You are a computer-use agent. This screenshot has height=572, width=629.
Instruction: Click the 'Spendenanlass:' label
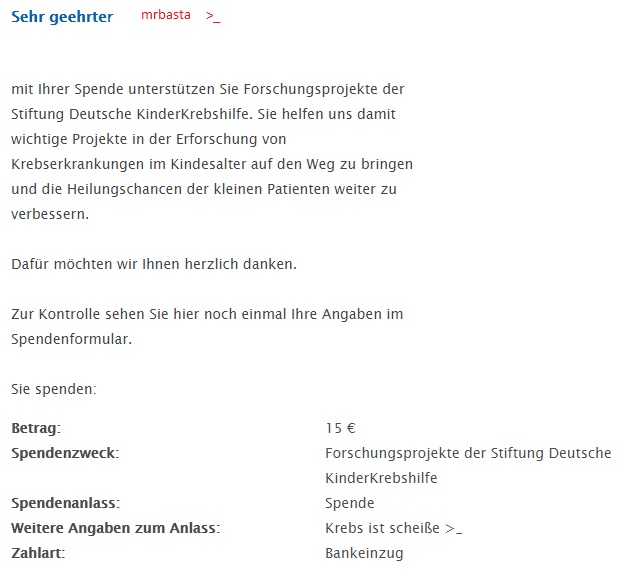click(x=65, y=503)
